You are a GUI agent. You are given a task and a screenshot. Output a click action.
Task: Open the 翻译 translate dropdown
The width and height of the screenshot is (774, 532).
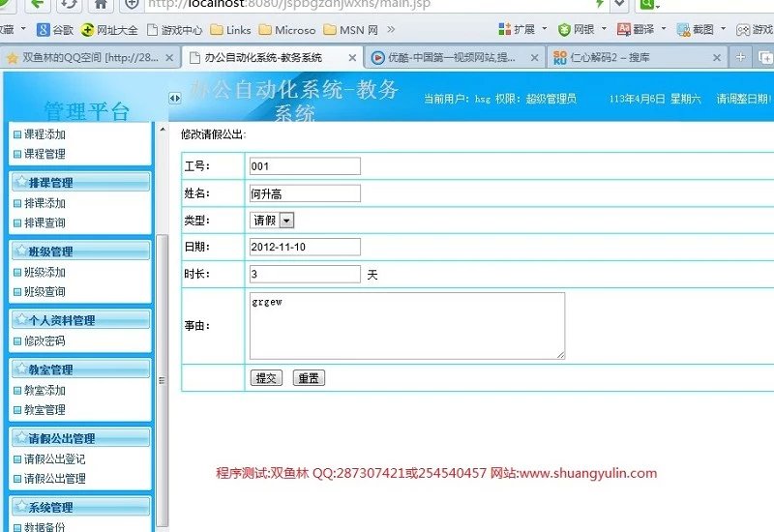640,30
